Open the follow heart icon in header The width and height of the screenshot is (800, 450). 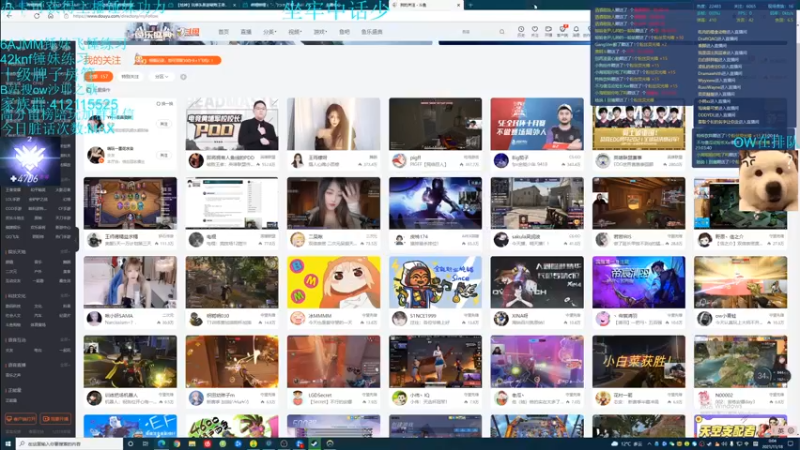(535, 30)
